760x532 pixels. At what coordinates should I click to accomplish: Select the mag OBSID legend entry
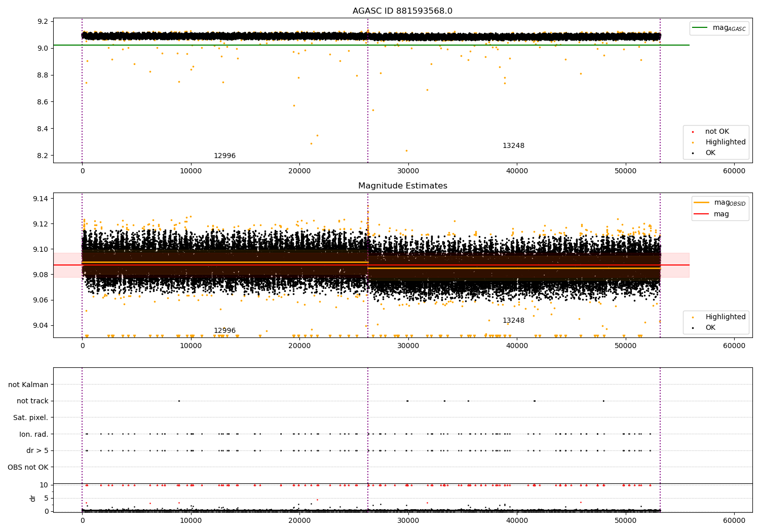720,203
